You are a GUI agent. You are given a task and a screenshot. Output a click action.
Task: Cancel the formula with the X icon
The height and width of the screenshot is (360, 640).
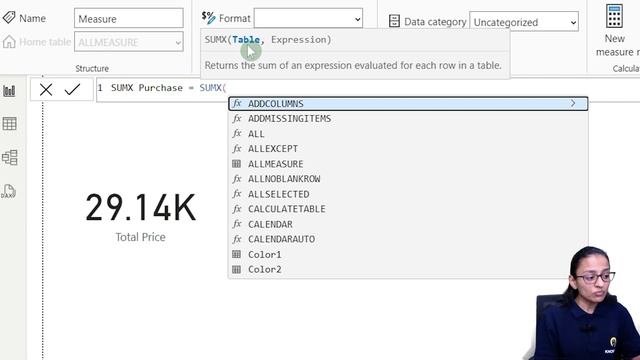[x=46, y=89]
